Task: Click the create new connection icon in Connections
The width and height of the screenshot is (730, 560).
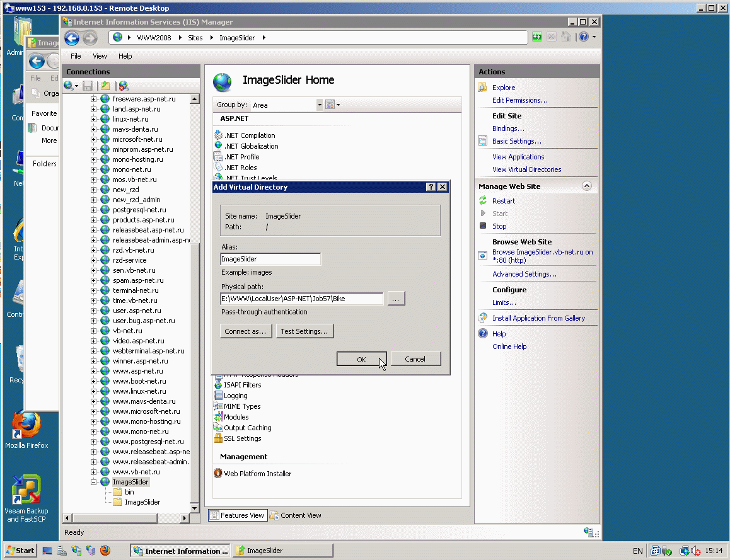Action: click(69, 86)
